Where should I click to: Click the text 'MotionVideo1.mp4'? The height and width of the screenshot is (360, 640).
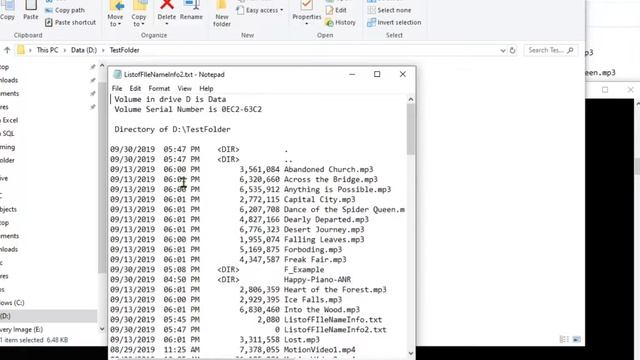coord(320,350)
